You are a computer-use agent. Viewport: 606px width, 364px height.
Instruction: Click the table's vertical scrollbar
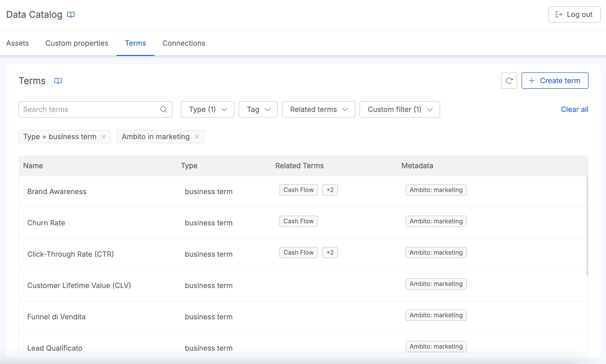point(587,225)
